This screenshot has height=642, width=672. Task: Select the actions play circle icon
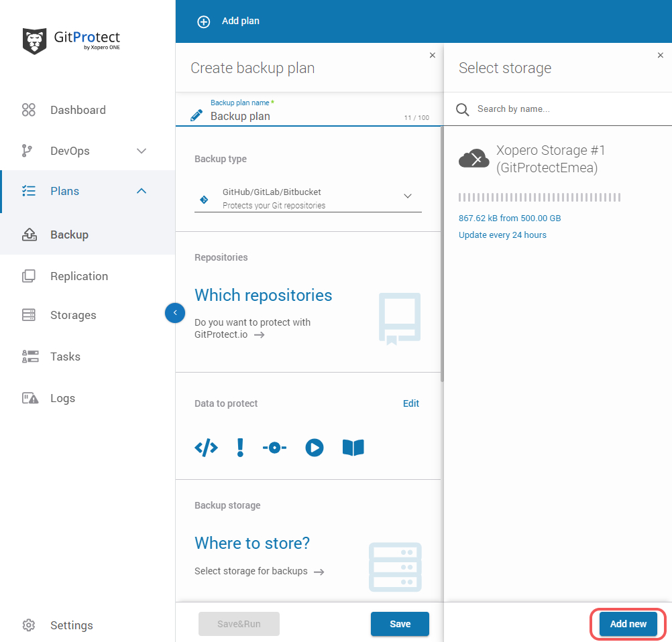pos(314,448)
